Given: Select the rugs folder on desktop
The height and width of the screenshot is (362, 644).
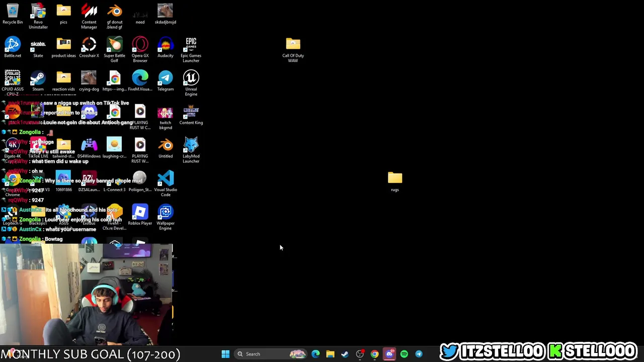Looking at the screenshot, I should (395, 182).
